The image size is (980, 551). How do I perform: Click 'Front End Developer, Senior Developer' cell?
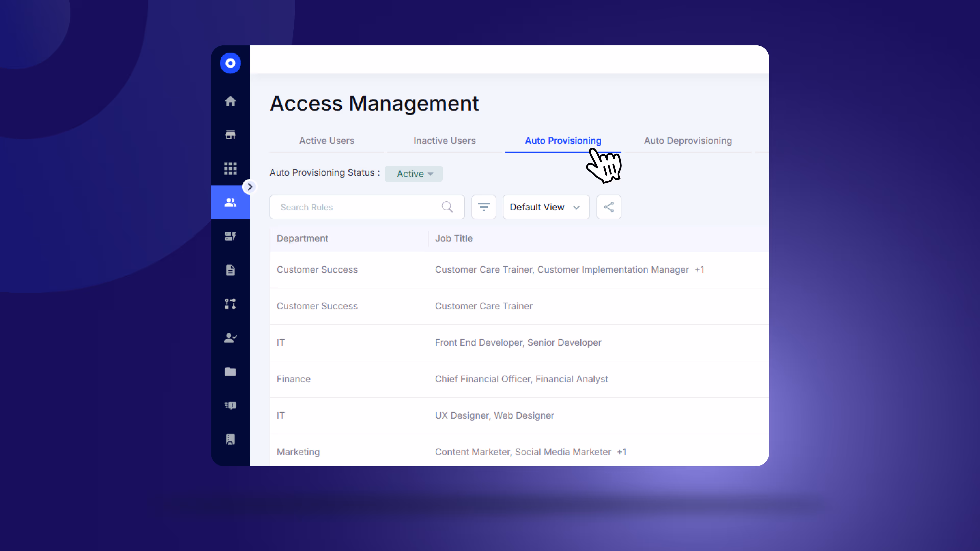[518, 343]
